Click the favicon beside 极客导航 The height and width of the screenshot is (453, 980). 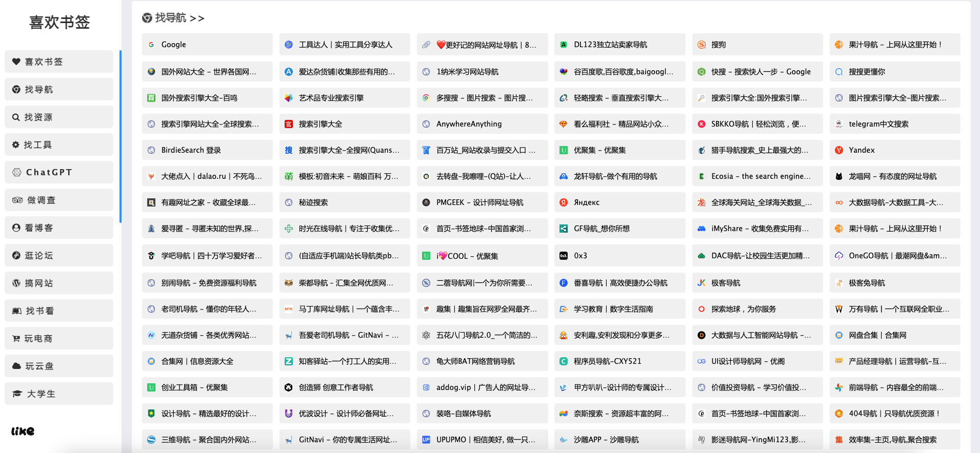click(x=702, y=283)
